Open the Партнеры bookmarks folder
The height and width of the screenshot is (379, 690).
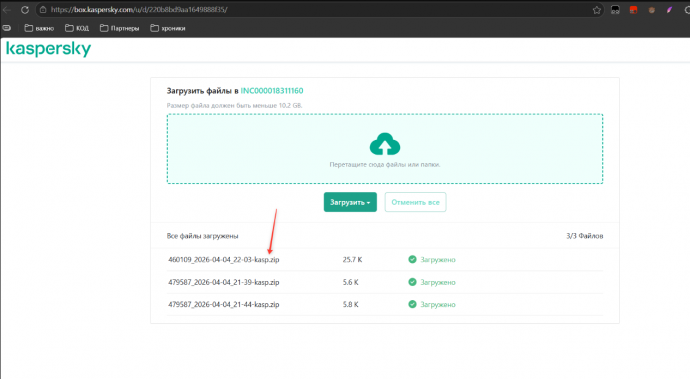(x=119, y=28)
